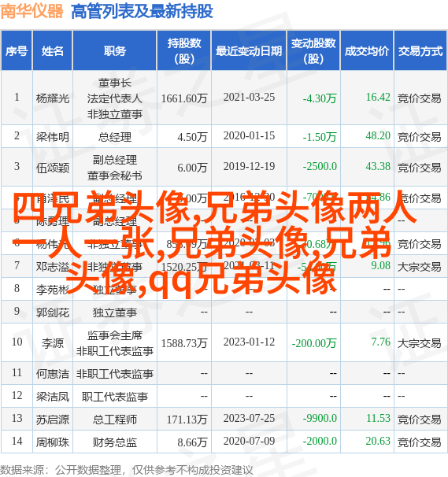448x477 pixels.
Task: Click the name 杨耀光 in row 1
Action: pos(53,98)
